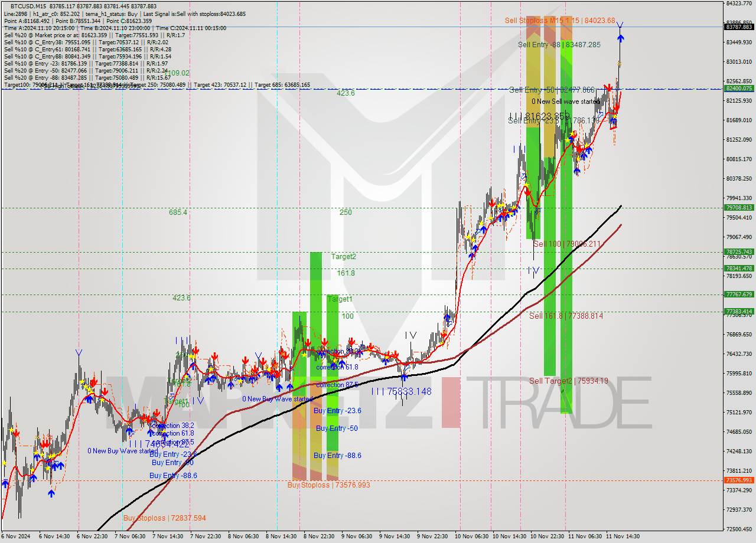The width and height of the screenshot is (756, 543).
Task: Click the 'Sell Target2 | 75934.19' label
Action: pyautogui.click(x=568, y=381)
